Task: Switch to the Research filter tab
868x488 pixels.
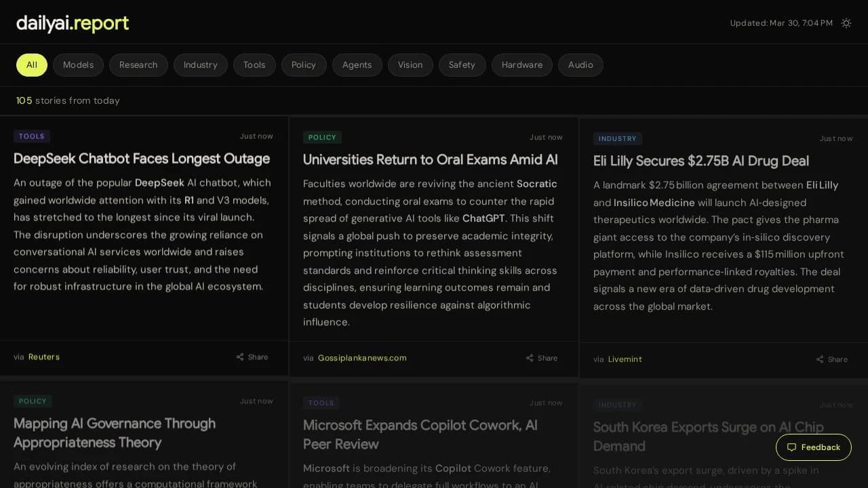Action: pos(138,64)
